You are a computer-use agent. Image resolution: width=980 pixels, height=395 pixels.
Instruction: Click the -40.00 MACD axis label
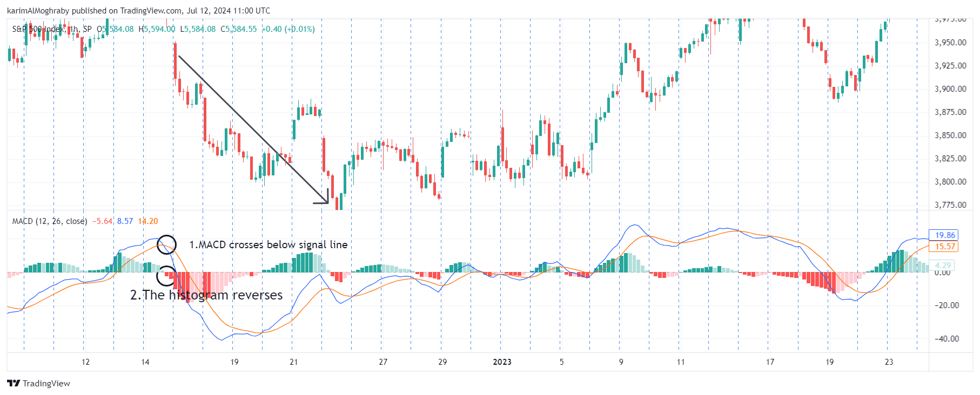click(947, 338)
